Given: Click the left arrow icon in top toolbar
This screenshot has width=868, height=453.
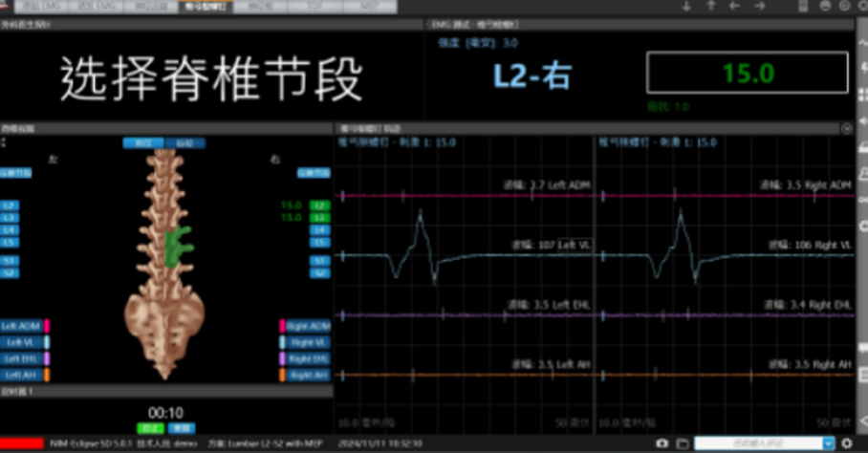Looking at the screenshot, I should (734, 6).
